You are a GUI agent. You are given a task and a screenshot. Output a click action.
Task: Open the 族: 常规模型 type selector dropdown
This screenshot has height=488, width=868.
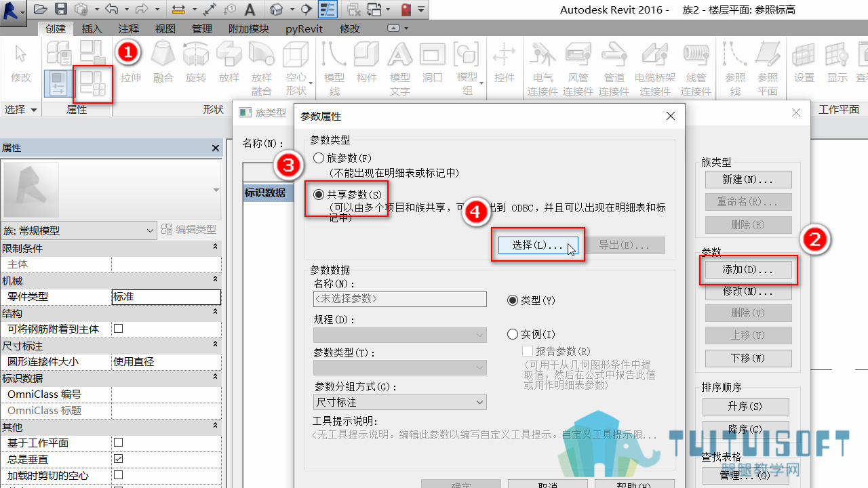point(79,230)
